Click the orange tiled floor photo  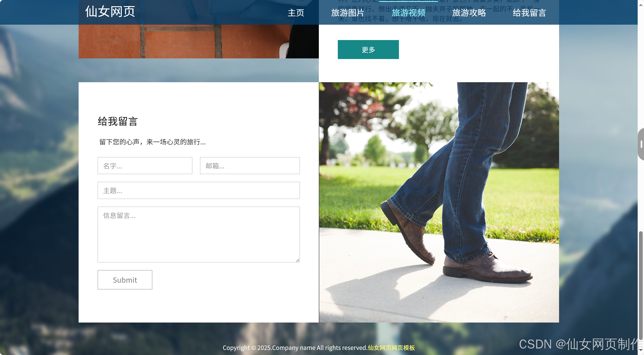coord(199,42)
